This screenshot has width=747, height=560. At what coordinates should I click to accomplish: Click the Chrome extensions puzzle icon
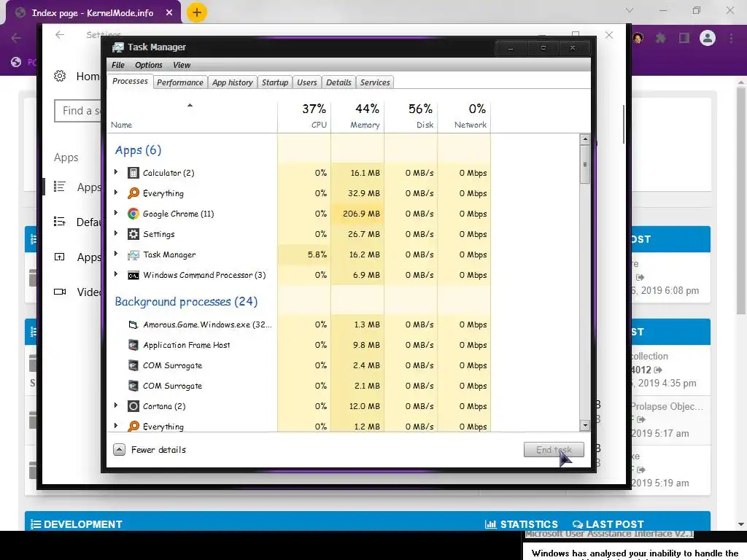coord(661,38)
